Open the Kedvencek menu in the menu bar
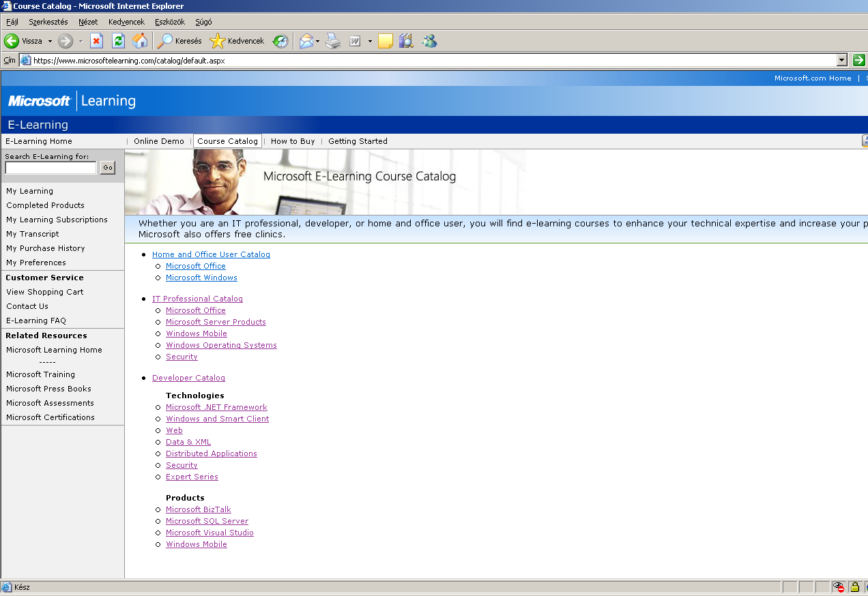The width and height of the screenshot is (868, 596). pyautogui.click(x=126, y=22)
